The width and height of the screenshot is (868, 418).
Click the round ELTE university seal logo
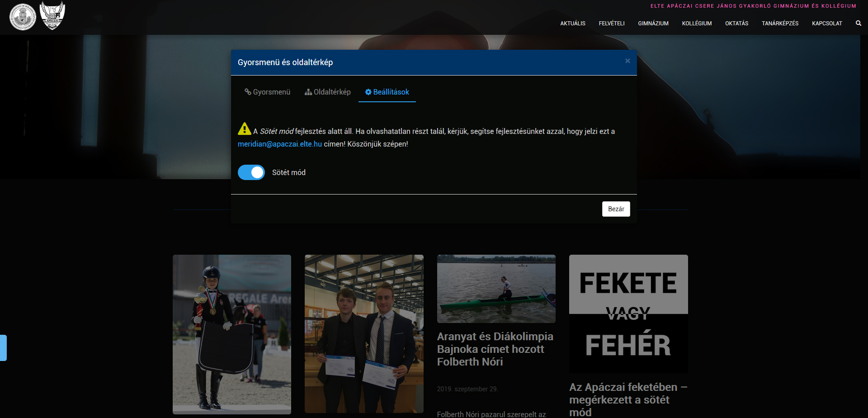23,17
